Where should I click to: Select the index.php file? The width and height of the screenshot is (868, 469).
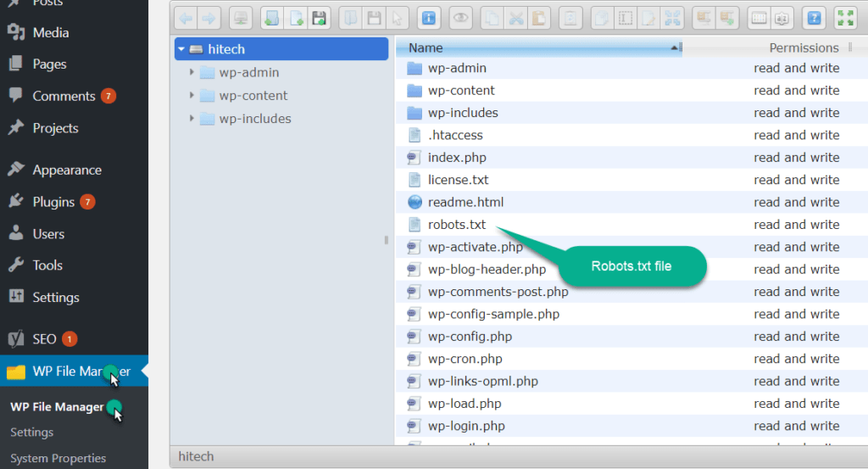pos(632,158)
